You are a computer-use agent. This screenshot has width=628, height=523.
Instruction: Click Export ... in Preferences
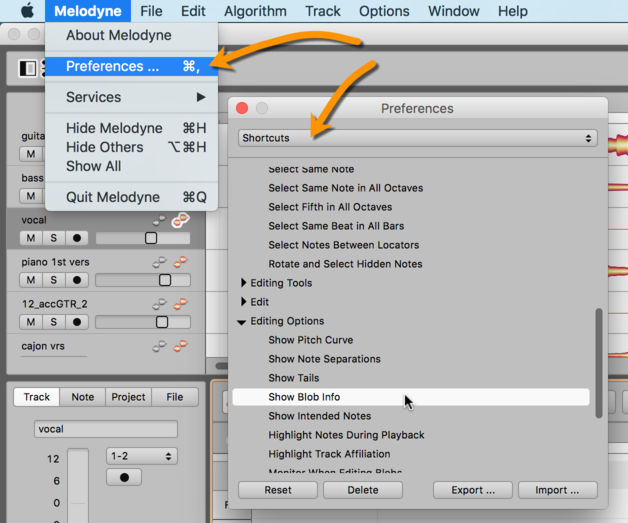(x=473, y=490)
